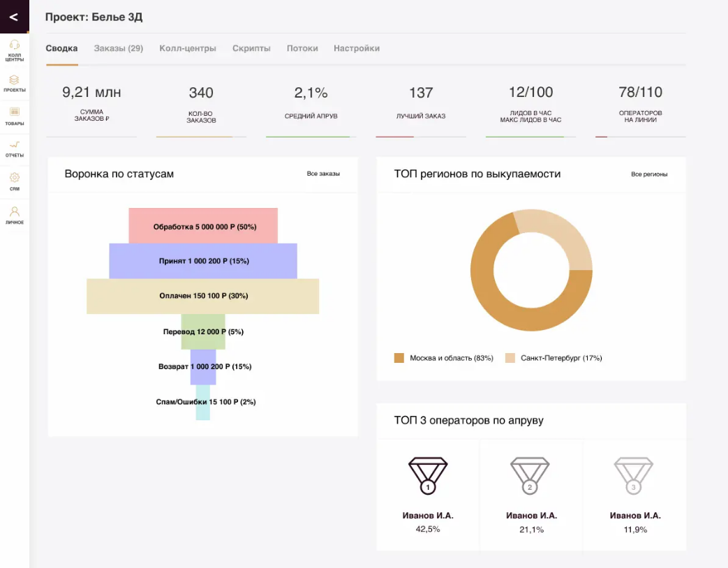Select the Спам/Ошибки funnel segment
Viewport: 728px width, 568px height.
pos(203,403)
